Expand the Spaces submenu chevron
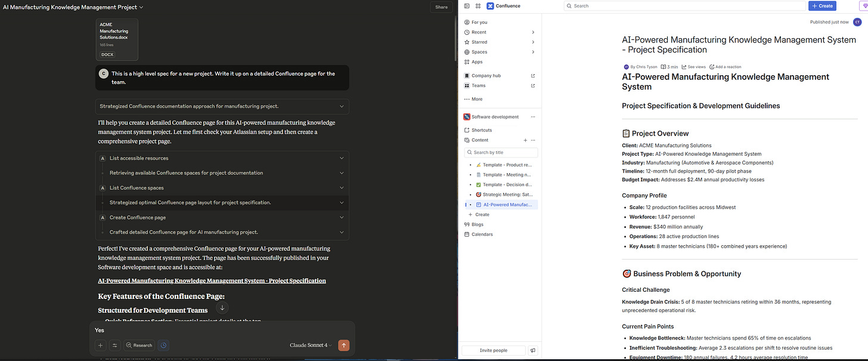Screen dimensions: 868x361 (x=533, y=52)
